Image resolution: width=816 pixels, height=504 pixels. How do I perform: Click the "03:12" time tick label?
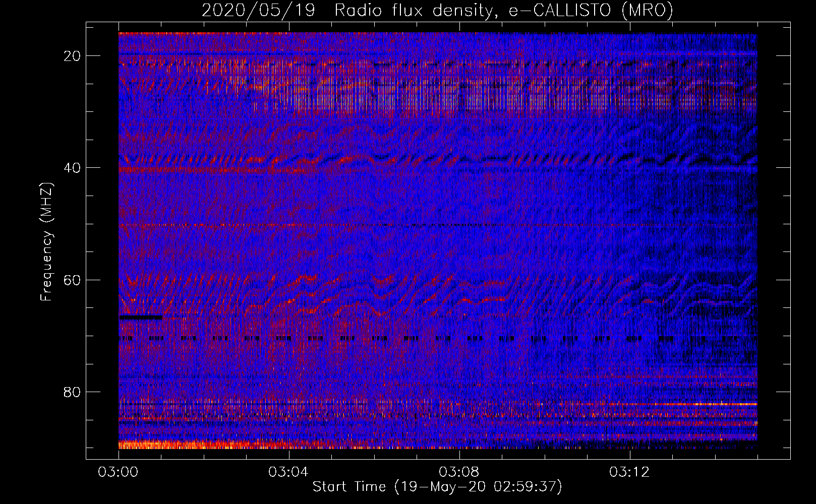point(629,472)
